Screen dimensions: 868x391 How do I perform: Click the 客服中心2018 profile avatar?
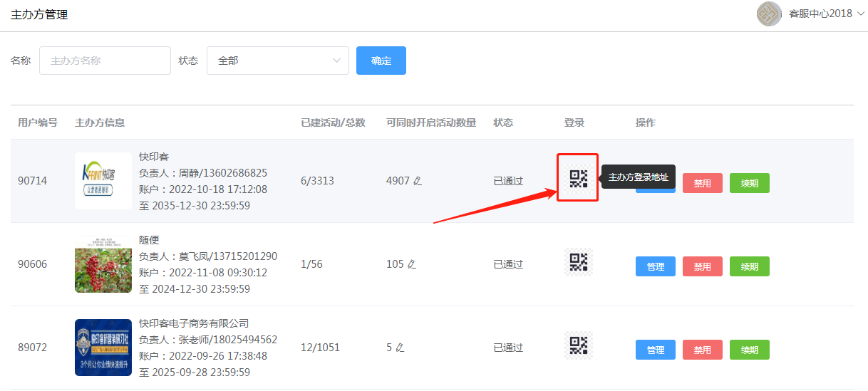click(x=770, y=14)
